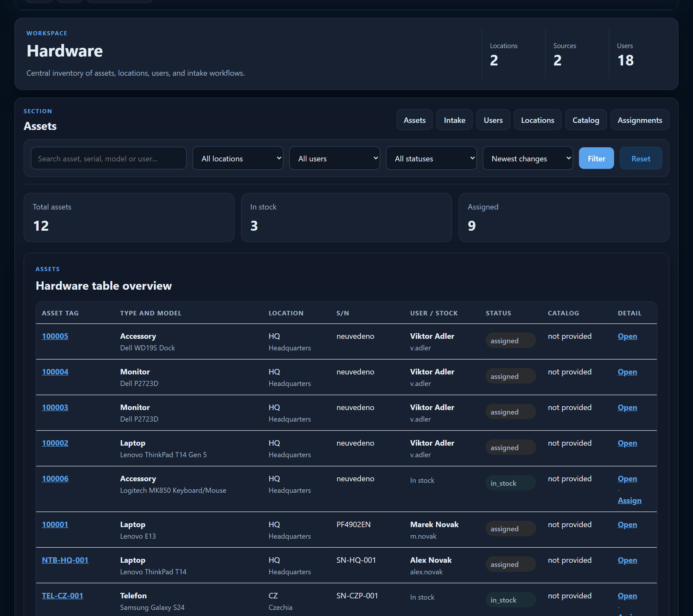Expand the All users filter

click(334, 158)
